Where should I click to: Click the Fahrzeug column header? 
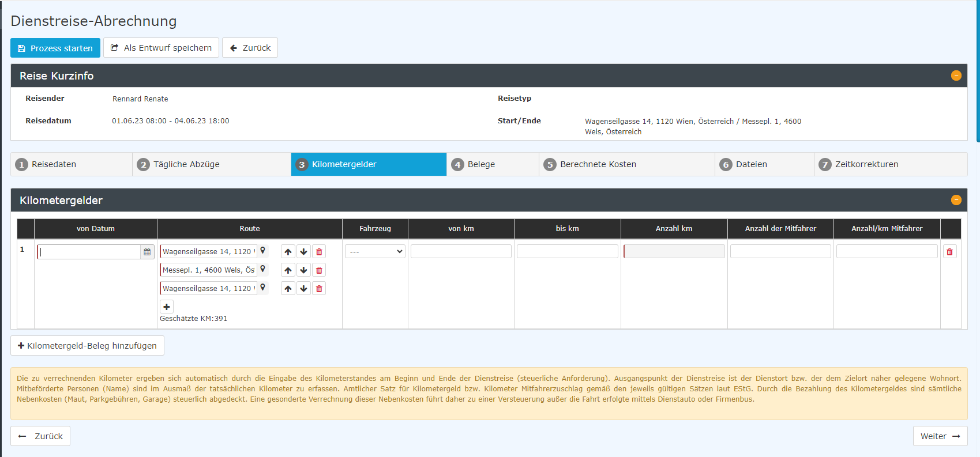tap(375, 229)
